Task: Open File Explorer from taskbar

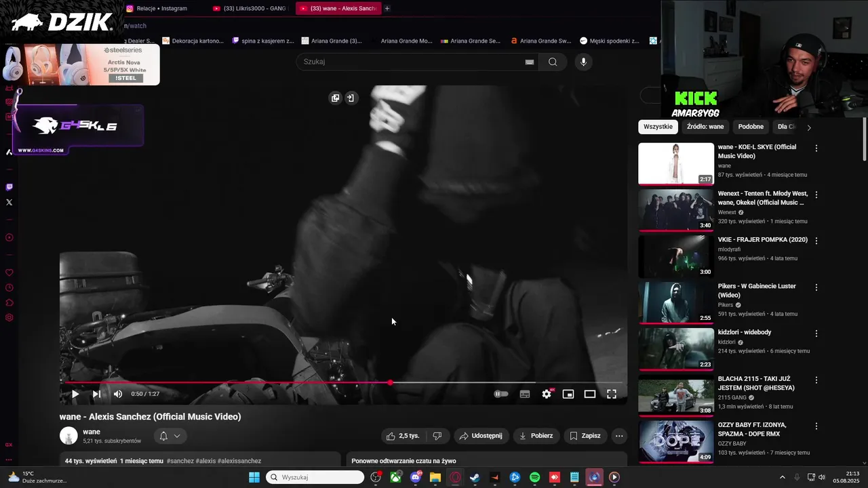Action: click(435, 477)
